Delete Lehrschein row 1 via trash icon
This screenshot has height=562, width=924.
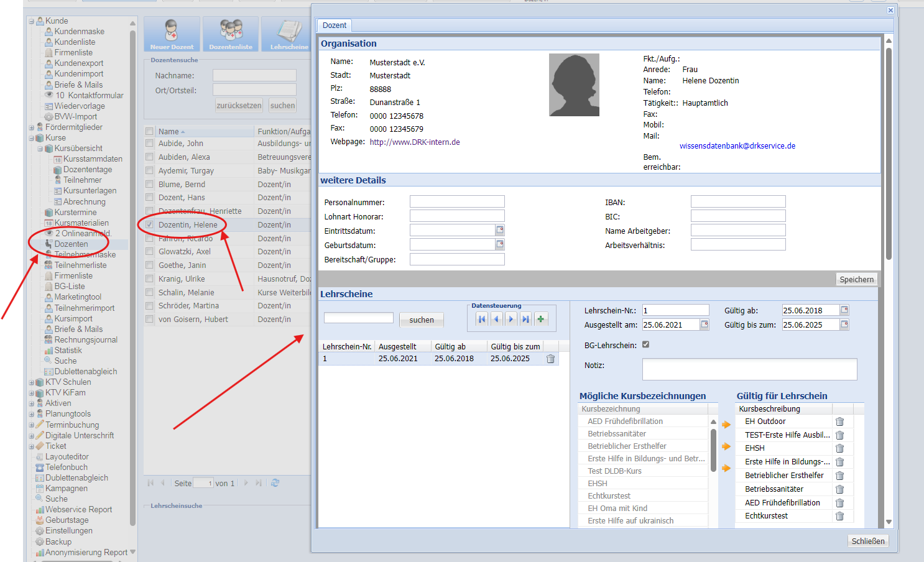tap(550, 359)
